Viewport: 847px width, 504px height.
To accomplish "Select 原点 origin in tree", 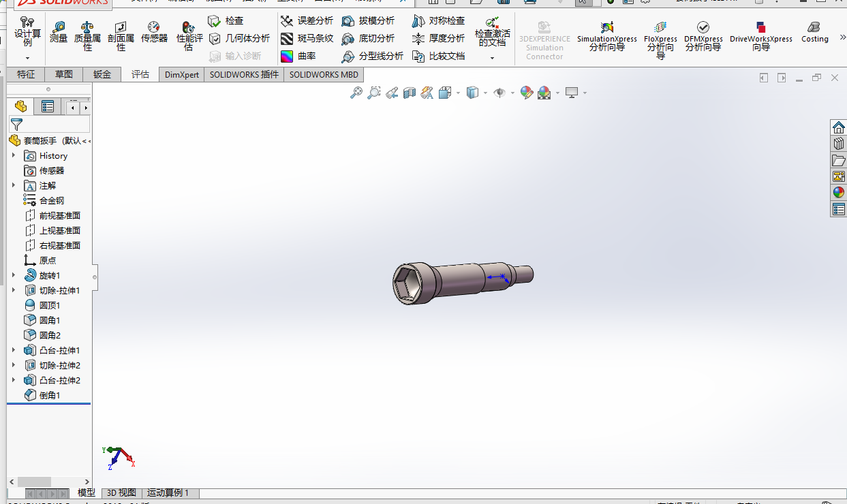I will (x=40, y=260).
